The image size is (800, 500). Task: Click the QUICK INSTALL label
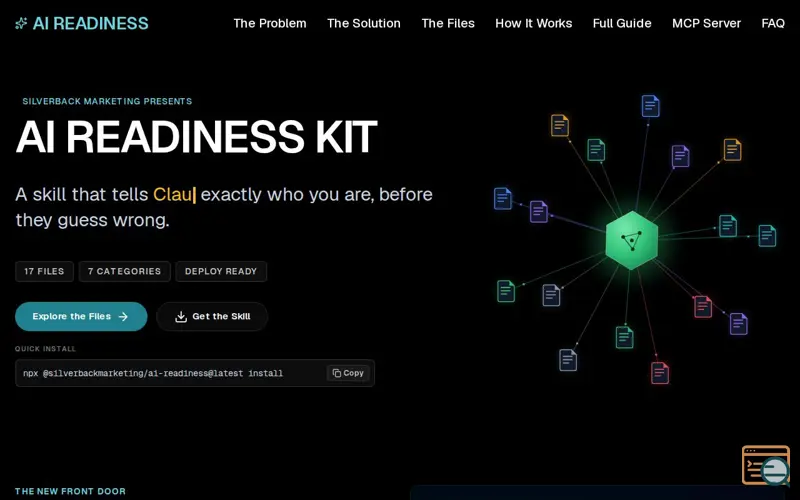point(45,348)
